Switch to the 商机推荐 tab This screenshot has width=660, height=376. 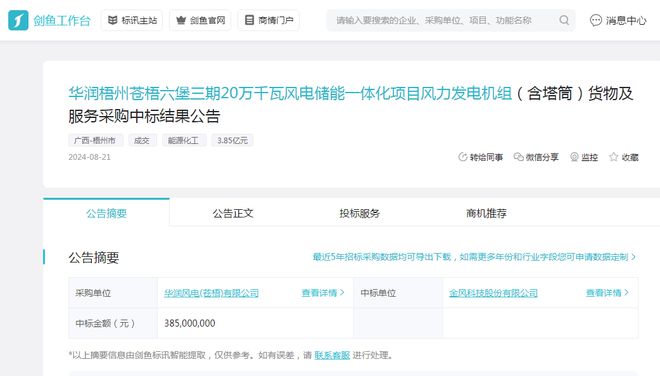pos(486,213)
